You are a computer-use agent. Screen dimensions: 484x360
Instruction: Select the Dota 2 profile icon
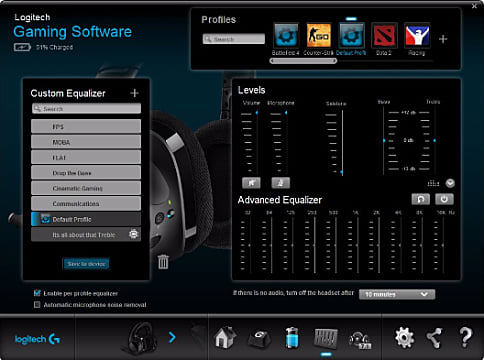coord(384,35)
